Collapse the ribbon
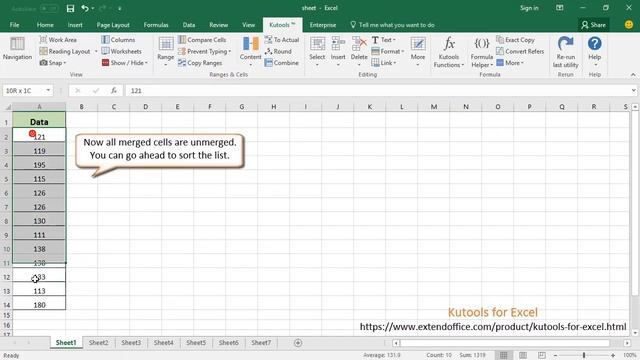The height and width of the screenshot is (360, 640). [633, 75]
